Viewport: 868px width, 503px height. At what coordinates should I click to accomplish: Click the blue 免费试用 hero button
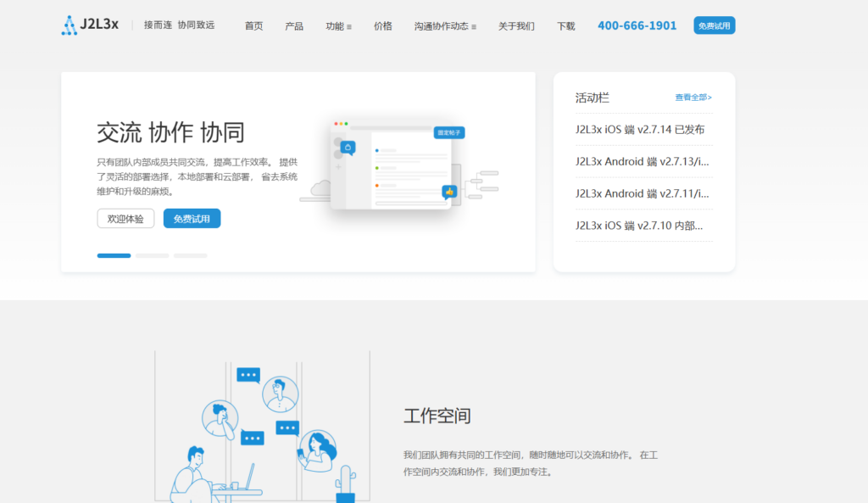click(192, 218)
